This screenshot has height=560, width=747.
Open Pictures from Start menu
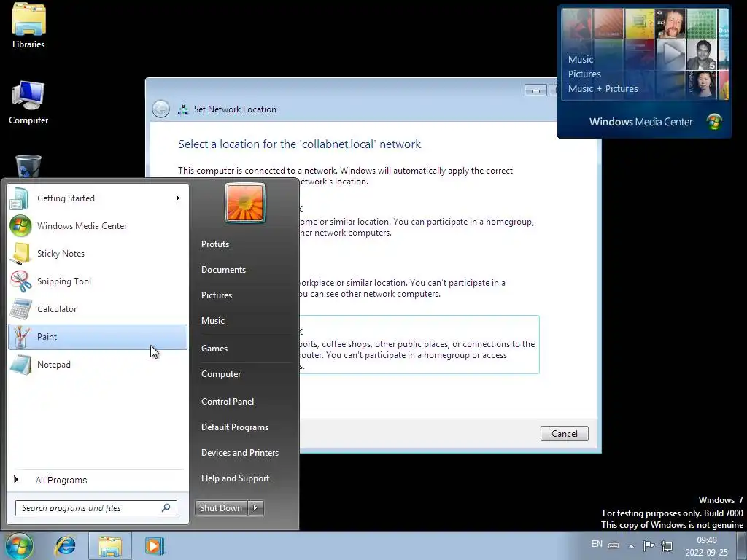pyautogui.click(x=217, y=295)
